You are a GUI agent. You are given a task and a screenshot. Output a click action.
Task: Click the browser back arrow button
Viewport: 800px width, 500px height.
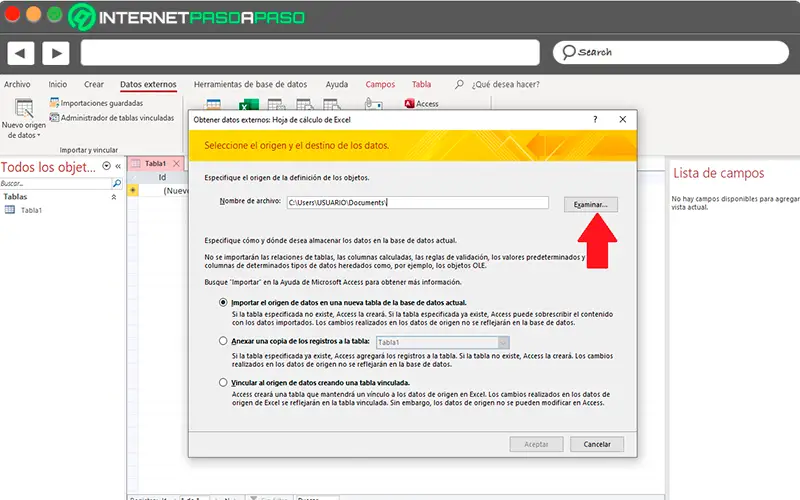(x=20, y=53)
